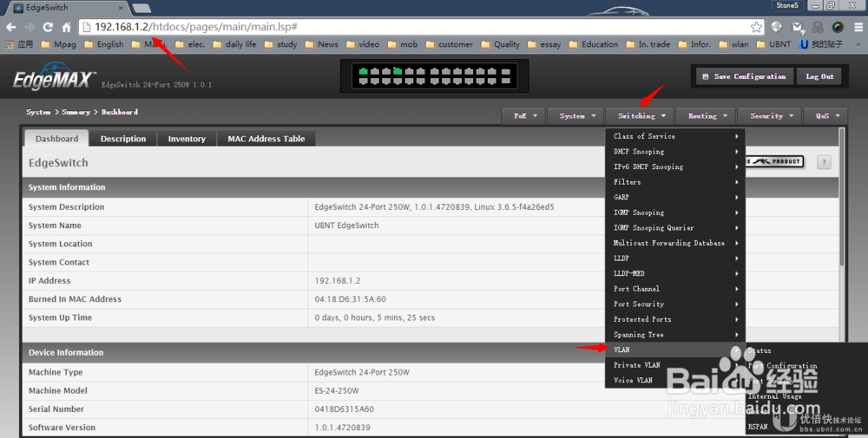
Task: Open the study bookmark folder
Action: pos(280,44)
